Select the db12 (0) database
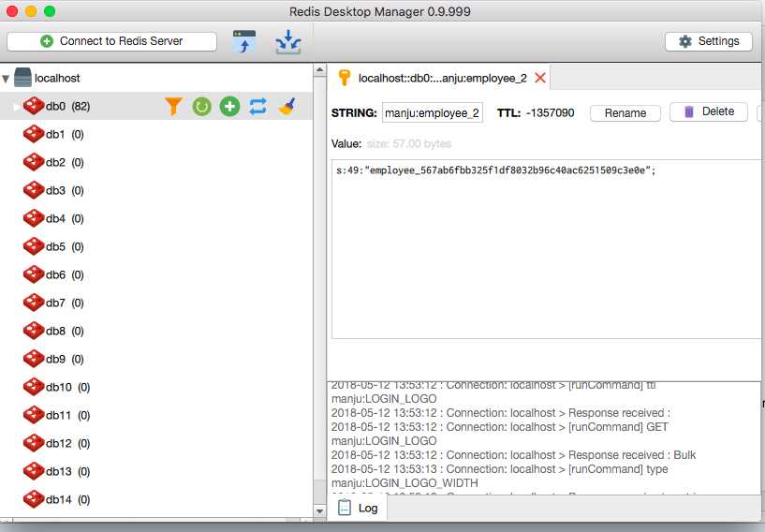The height and width of the screenshot is (532, 765). click(155, 443)
